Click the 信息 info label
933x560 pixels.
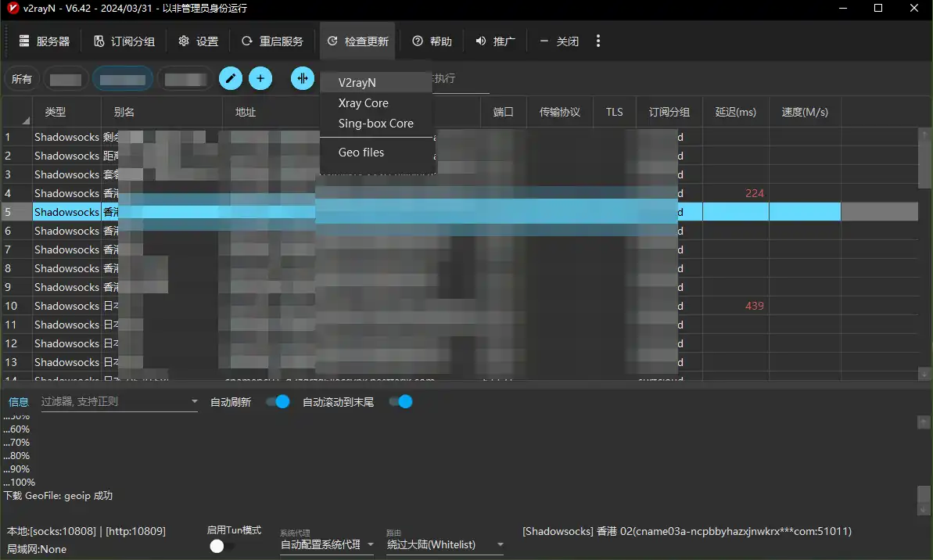tap(19, 402)
